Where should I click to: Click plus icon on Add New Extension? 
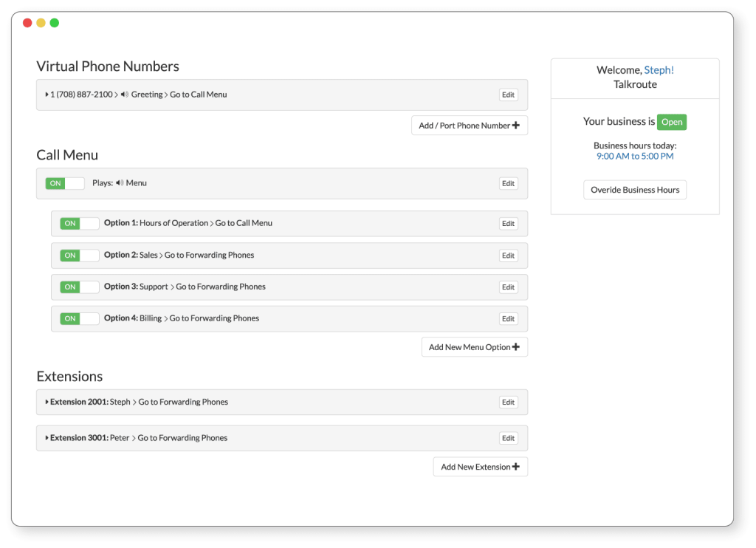coord(516,467)
